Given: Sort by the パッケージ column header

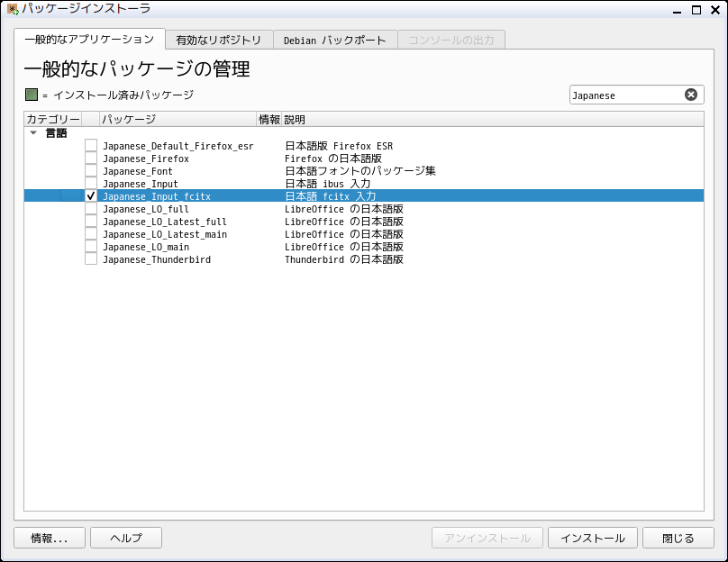Looking at the screenshot, I should (x=177, y=119).
